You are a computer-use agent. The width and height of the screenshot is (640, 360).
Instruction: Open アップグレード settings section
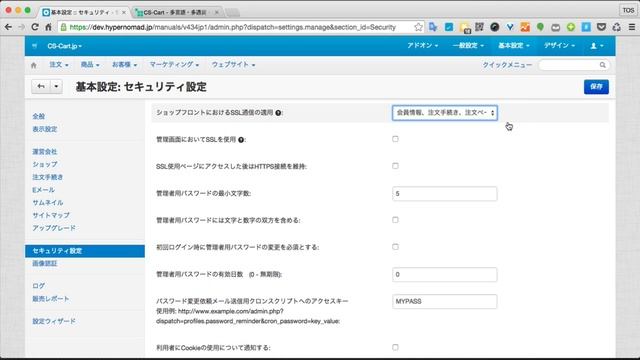click(54, 228)
